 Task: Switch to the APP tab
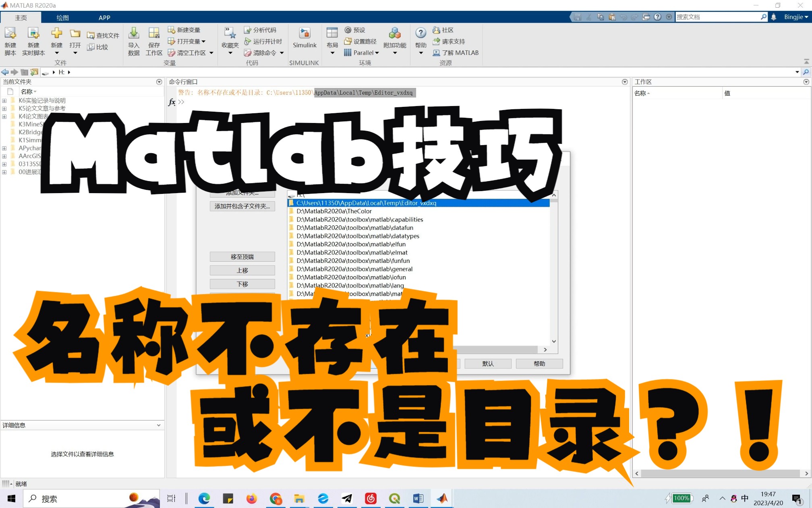pyautogui.click(x=104, y=17)
